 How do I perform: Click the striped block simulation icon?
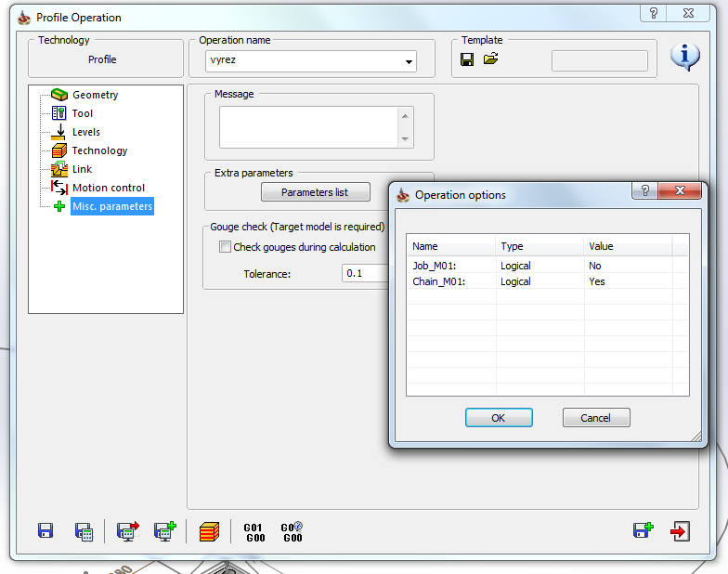pyautogui.click(x=210, y=531)
